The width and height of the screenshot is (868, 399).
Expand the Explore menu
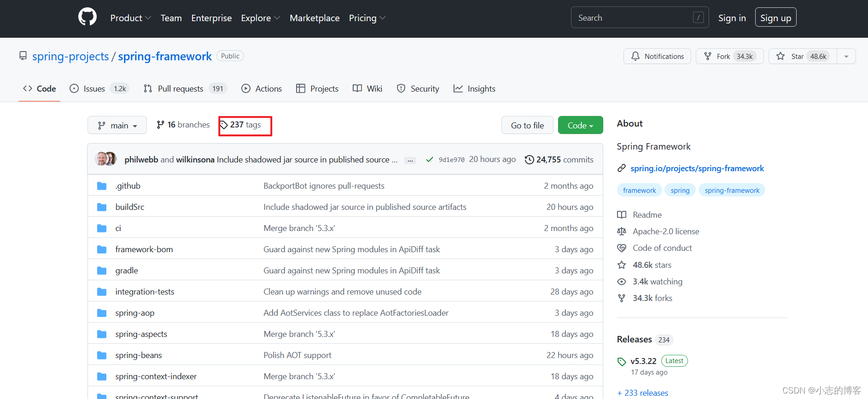click(260, 18)
